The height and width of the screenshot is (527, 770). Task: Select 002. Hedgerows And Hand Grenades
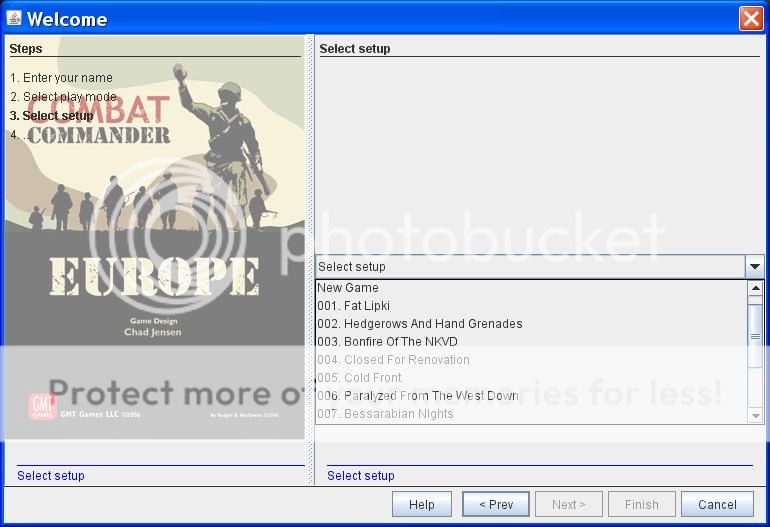click(x=531, y=324)
